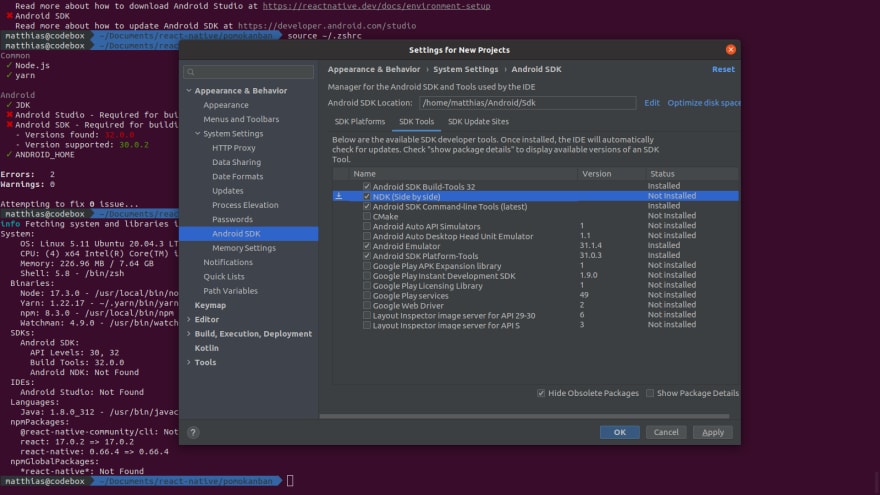Open Quick Lists
Screen dimensions: 880x495
click(x=224, y=277)
